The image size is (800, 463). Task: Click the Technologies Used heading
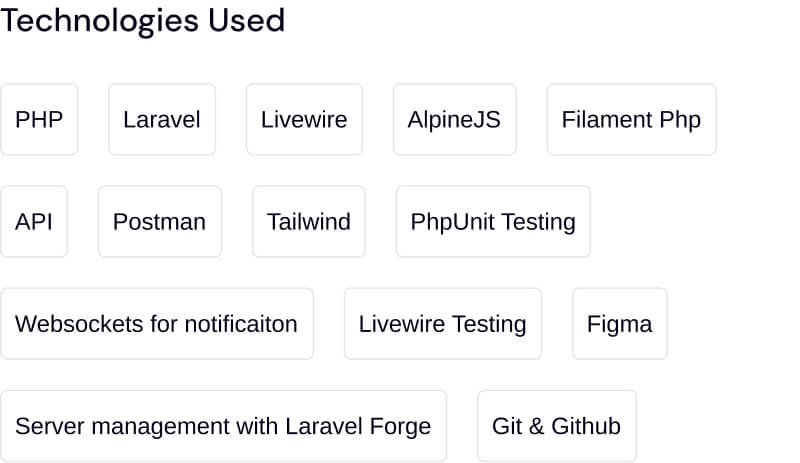pos(143,21)
